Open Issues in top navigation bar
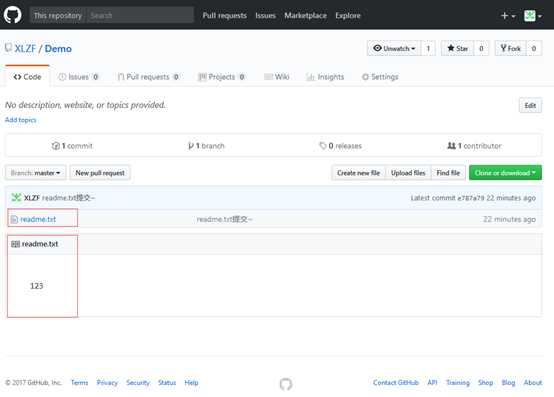Viewport: 554px width, 397px height. (265, 16)
